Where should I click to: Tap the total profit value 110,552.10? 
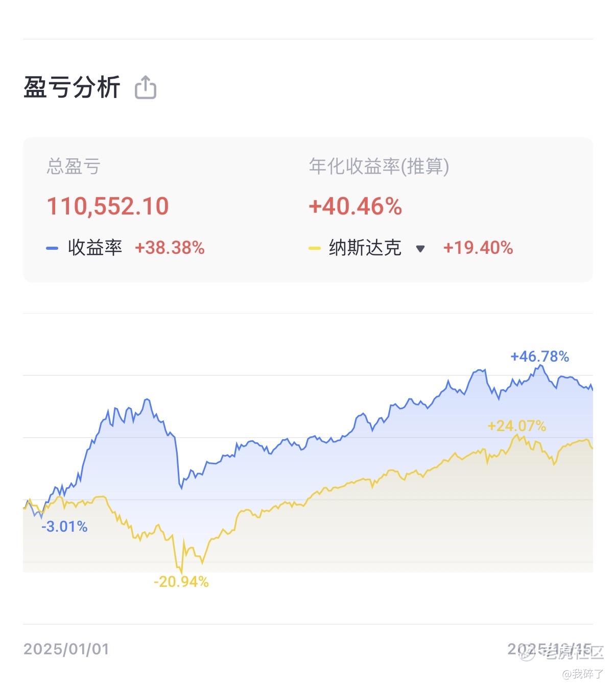point(108,206)
